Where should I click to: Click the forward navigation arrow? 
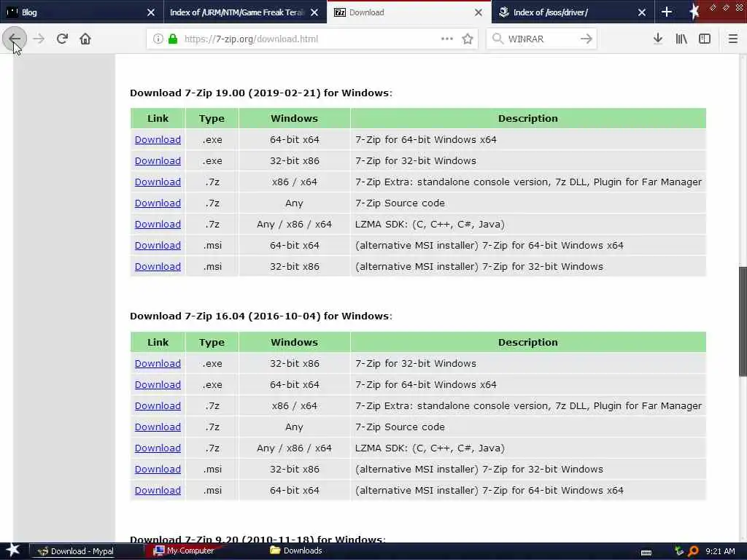pyautogui.click(x=39, y=39)
